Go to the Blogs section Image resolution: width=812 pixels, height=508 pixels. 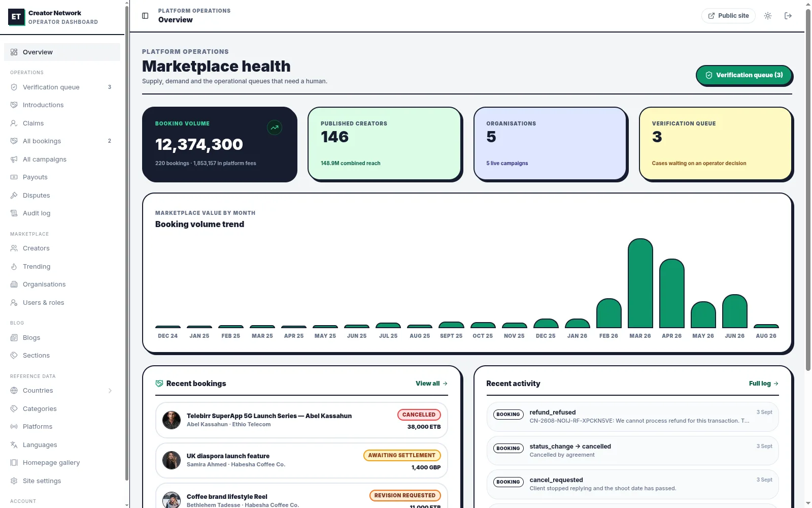tap(62, 338)
